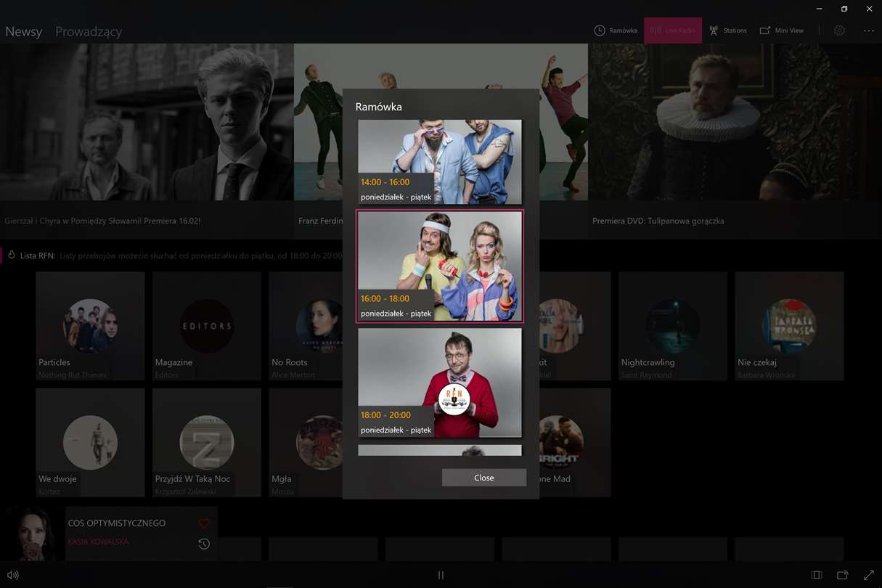The image size is (882, 588).
Task: Open the song history clock icon
Action: (204, 544)
